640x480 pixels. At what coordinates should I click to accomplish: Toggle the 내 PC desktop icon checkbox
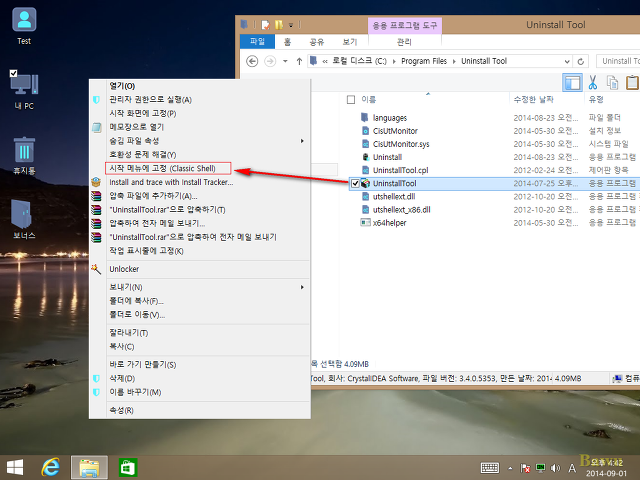(x=13, y=73)
